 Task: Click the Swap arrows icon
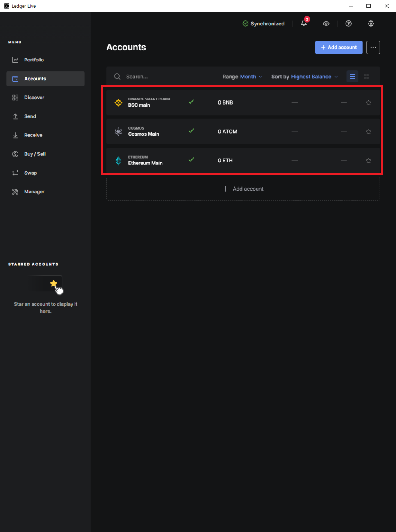[15, 173]
